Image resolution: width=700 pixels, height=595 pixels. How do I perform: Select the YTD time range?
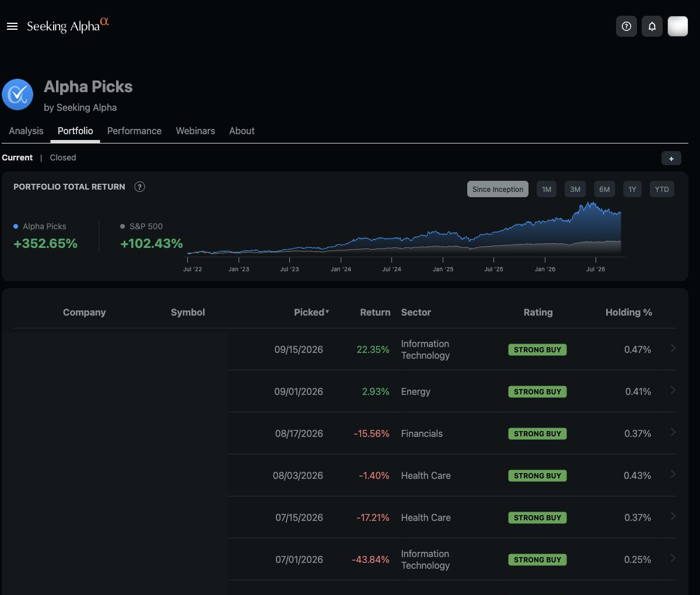[661, 189]
